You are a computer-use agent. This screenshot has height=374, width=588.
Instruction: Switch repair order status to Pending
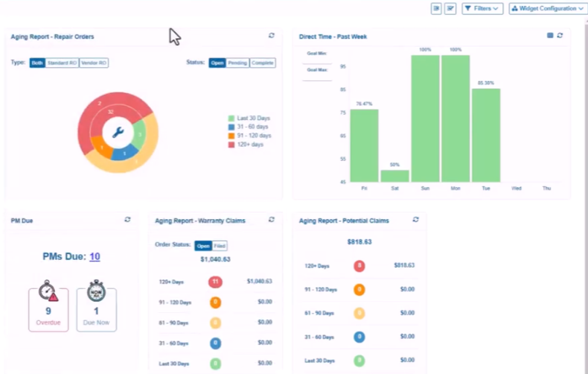238,63
